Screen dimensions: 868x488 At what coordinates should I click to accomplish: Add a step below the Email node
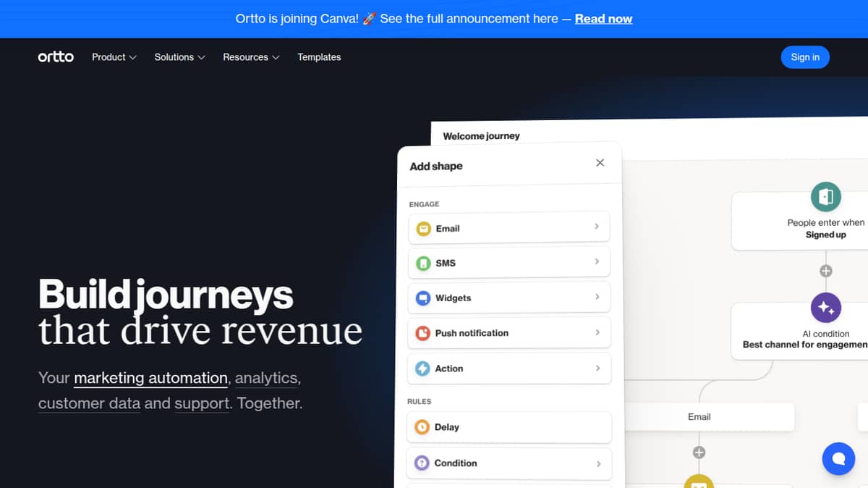[699, 453]
